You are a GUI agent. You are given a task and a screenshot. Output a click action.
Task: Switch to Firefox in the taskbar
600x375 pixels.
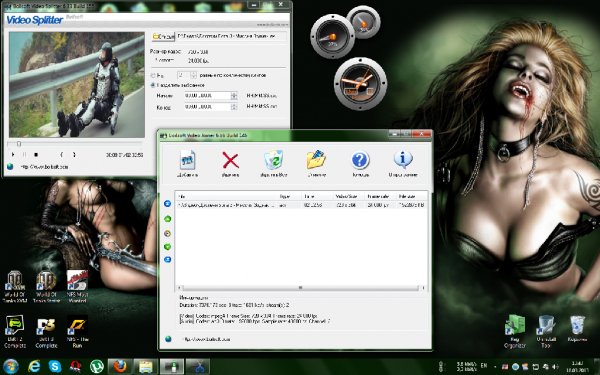click(120, 367)
